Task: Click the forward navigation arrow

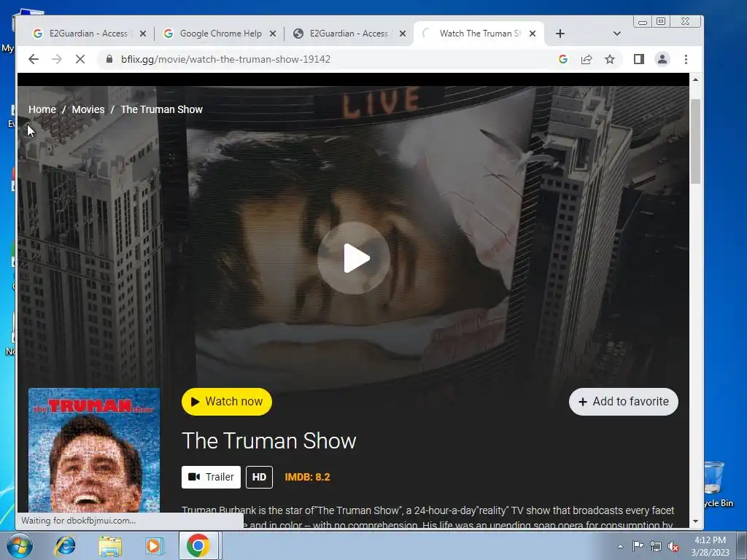Action: (57, 60)
